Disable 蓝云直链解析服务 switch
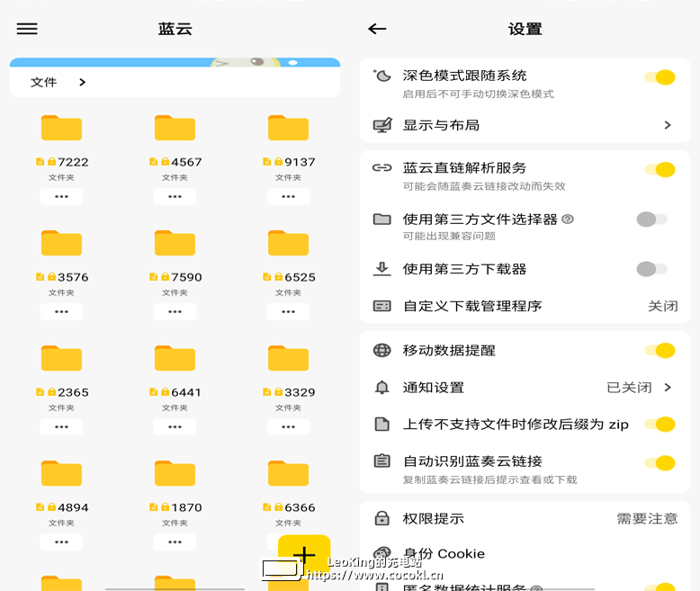This screenshot has width=700, height=591. 660,170
